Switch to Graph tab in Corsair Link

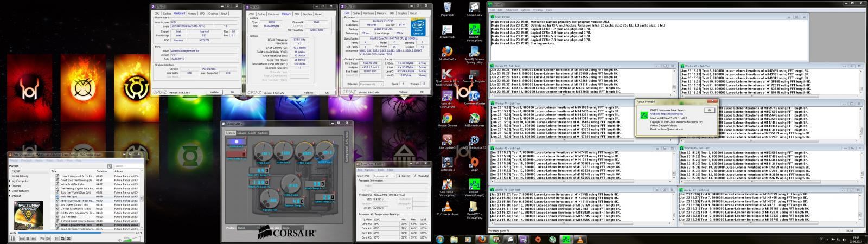tap(252, 132)
